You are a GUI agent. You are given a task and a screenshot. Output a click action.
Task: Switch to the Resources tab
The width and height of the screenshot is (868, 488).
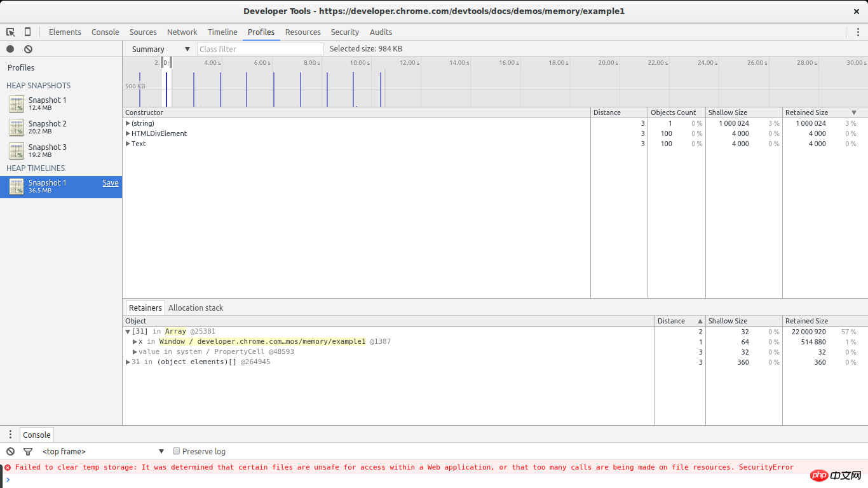coord(303,32)
